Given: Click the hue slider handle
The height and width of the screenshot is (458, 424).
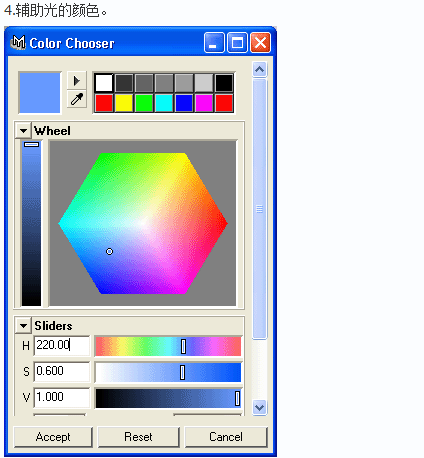Looking at the screenshot, I should pyautogui.click(x=183, y=346).
